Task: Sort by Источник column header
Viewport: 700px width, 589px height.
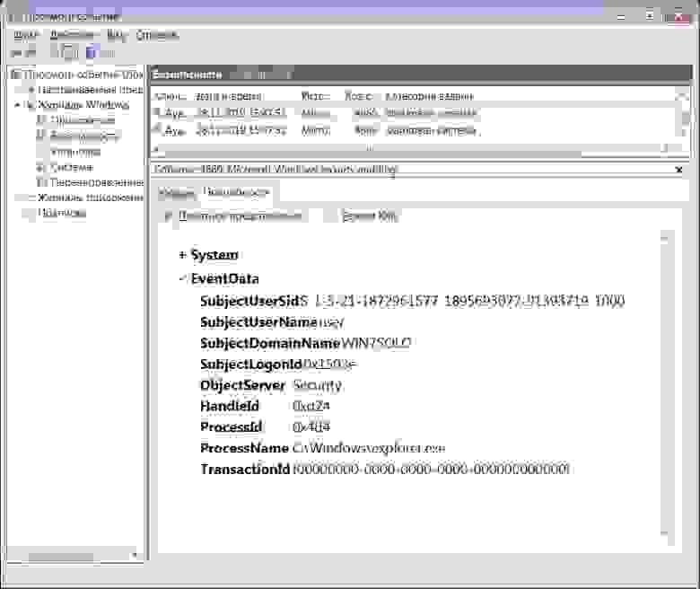Action: click(x=315, y=96)
